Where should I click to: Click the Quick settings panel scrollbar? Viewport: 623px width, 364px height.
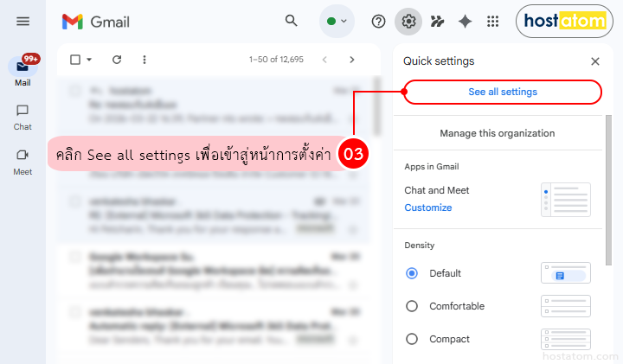(x=608, y=190)
